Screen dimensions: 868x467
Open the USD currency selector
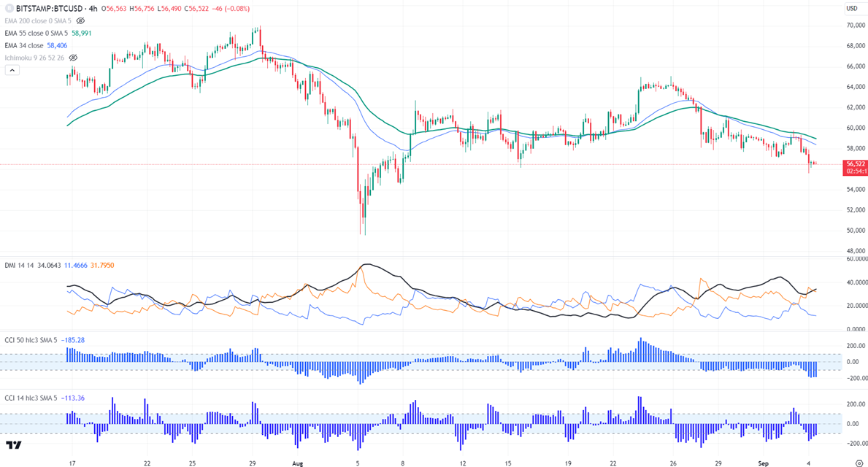(x=852, y=8)
